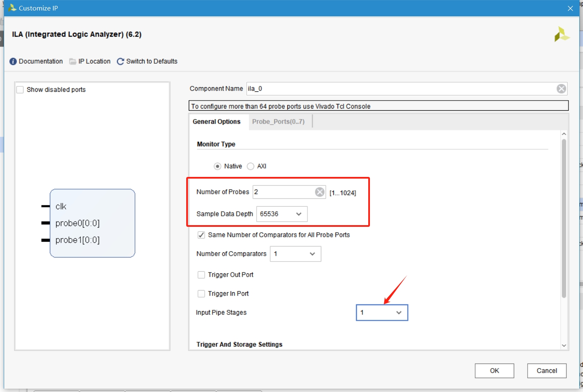Click the options panel vertical scrollbar thumb

[564, 218]
